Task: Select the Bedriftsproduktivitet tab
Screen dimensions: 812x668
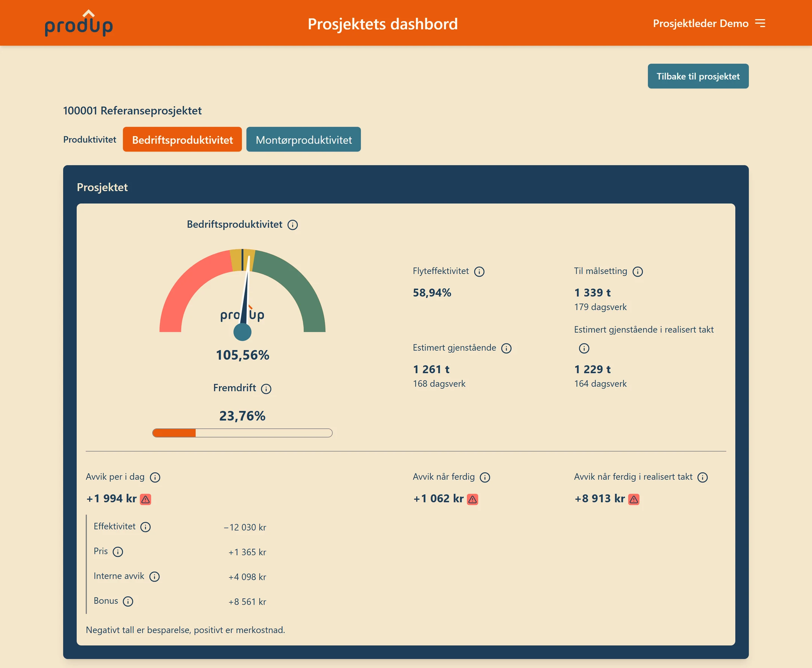Action: click(182, 139)
